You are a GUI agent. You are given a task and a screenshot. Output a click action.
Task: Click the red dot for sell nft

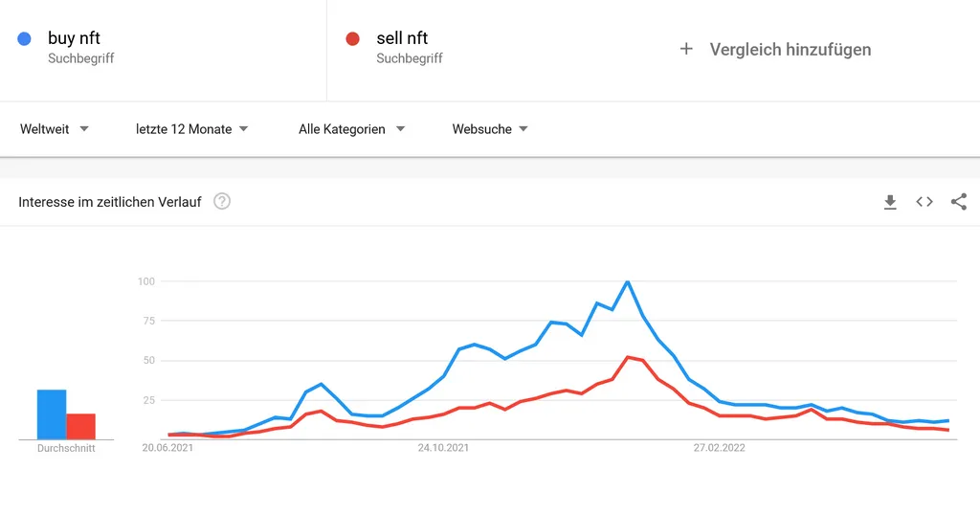point(353,39)
